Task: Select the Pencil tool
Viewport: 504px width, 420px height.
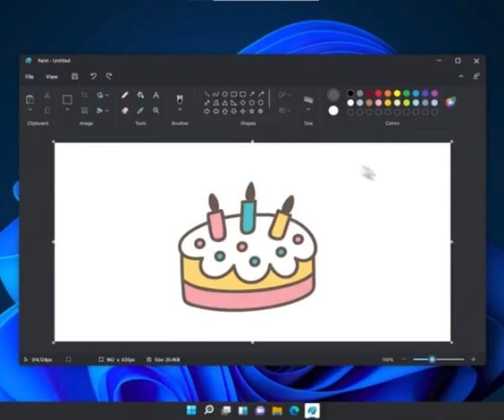Action: click(125, 95)
